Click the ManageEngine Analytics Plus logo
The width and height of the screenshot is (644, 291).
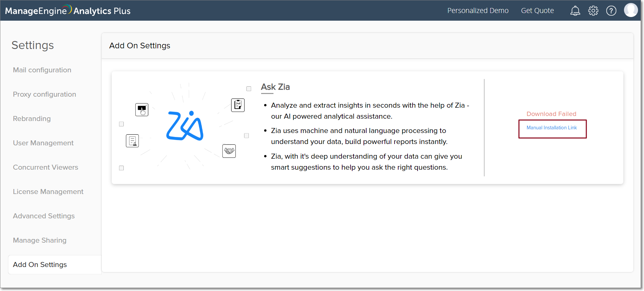click(x=68, y=11)
